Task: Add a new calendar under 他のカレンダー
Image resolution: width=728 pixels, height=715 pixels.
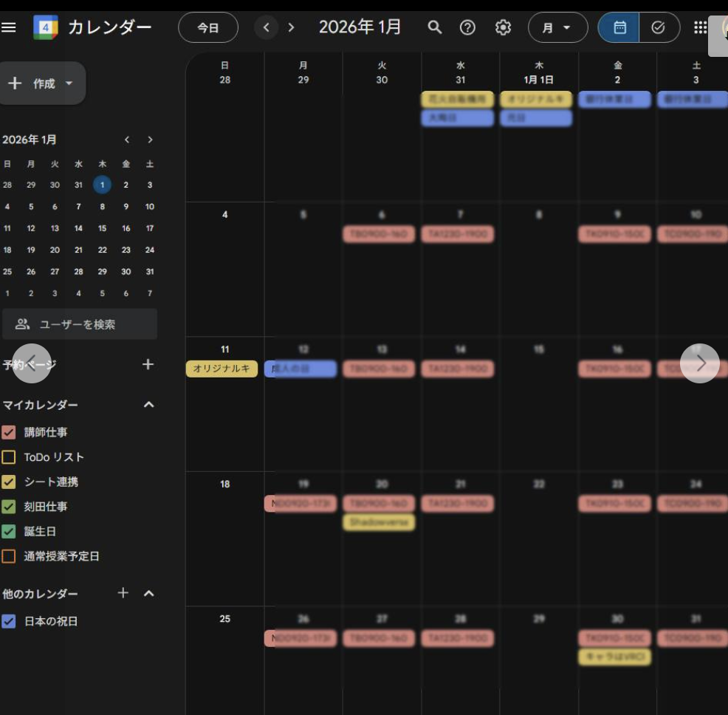Action: (x=123, y=593)
